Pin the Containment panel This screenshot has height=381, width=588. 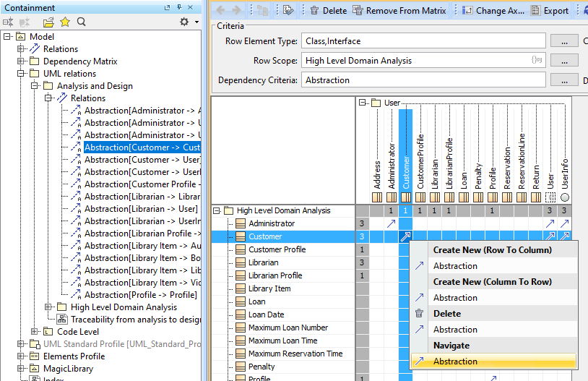[x=180, y=7]
